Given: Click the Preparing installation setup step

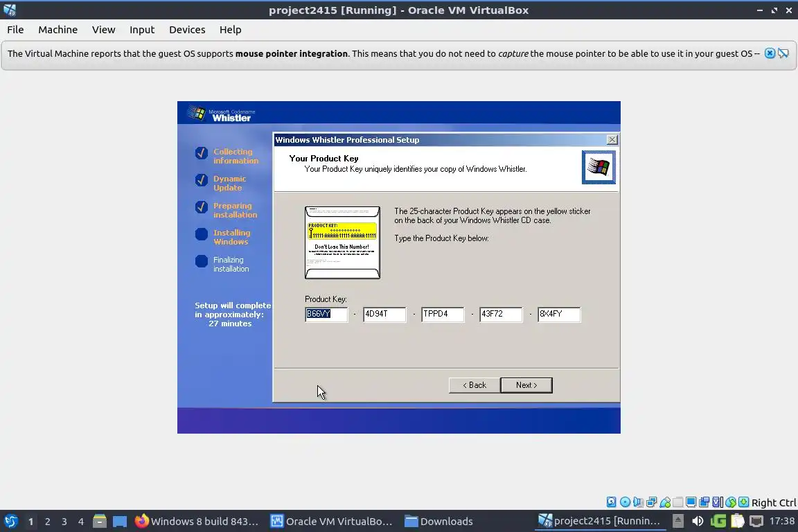Looking at the screenshot, I should pyautogui.click(x=235, y=211).
